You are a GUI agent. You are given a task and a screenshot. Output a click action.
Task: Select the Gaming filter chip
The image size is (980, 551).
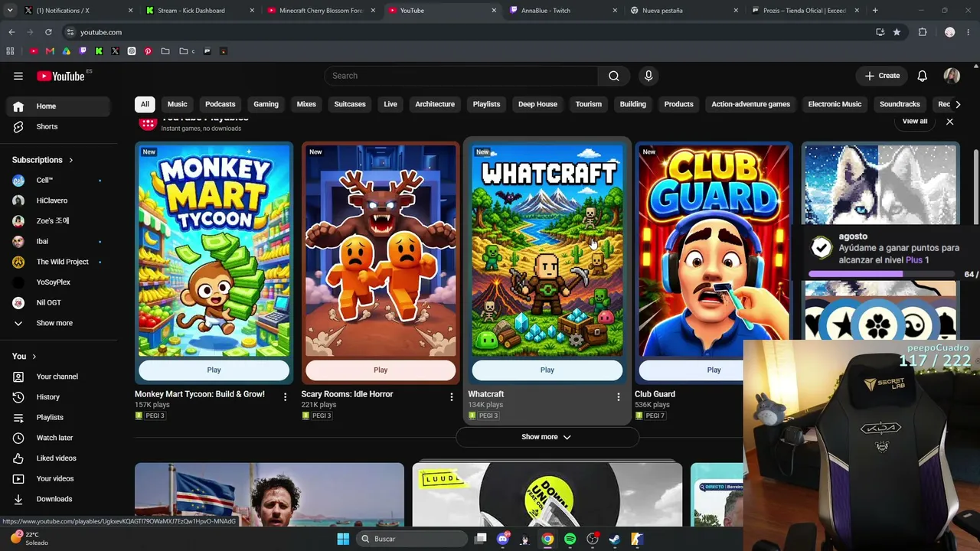[x=266, y=104]
